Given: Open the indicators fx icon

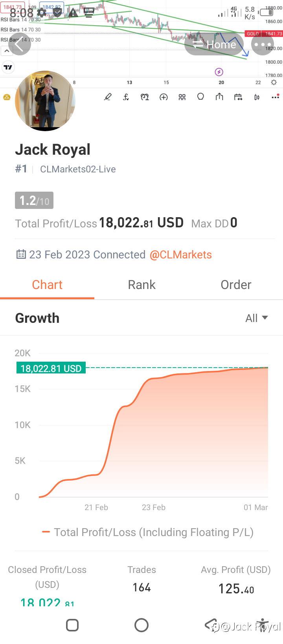Looking at the screenshot, I should click(126, 97).
